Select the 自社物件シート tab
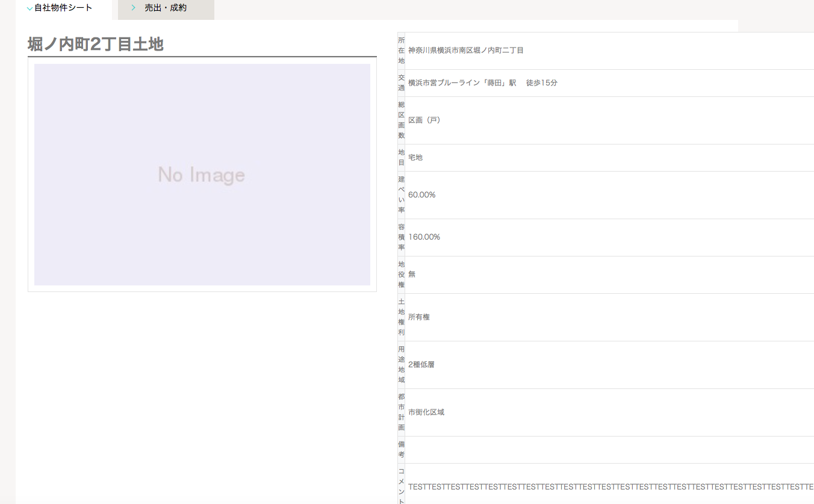 point(63,8)
